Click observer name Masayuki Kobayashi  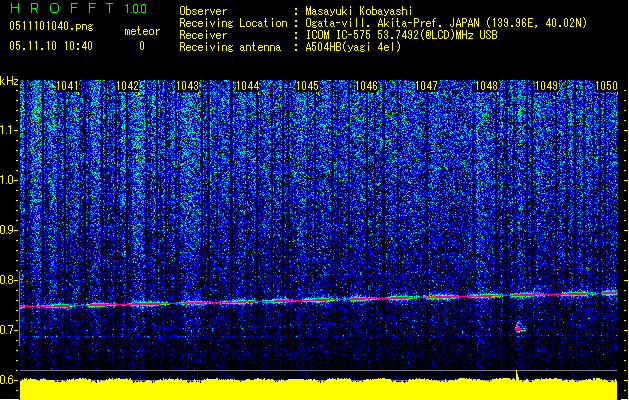[358, 11]
